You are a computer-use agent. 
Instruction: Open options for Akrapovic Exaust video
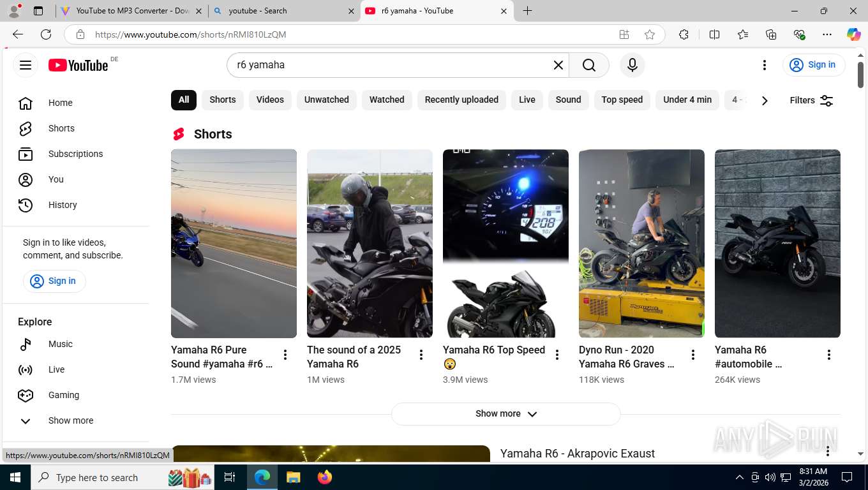[x=828, y=452]
